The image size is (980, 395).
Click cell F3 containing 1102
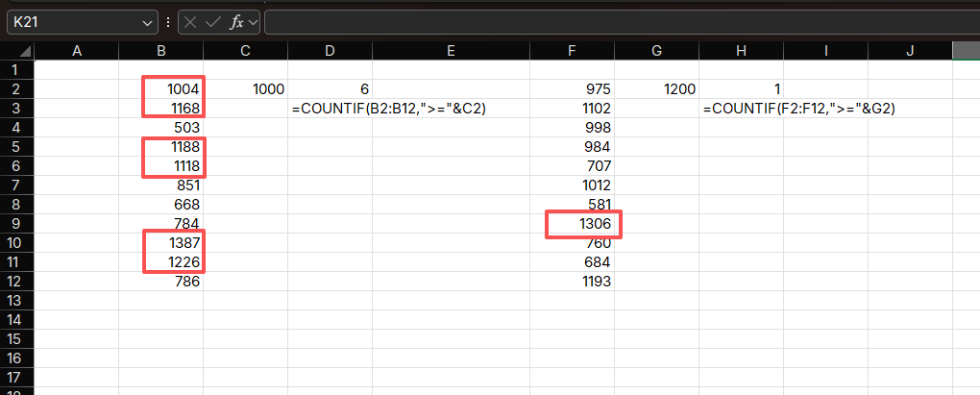(x=572, y=109)
